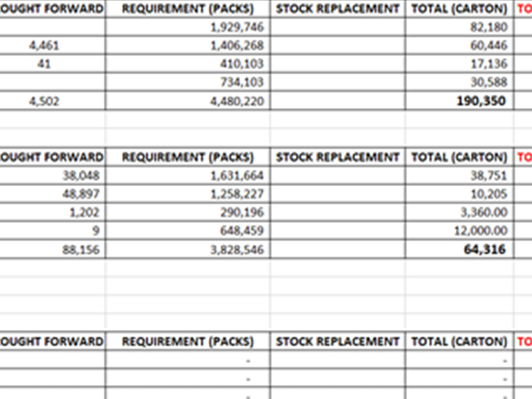This screenshot has width=532, height=399.
Task: Click STOCK REPLACEMENT header in the 64,316 table
Action: click(x=338, y=157)
